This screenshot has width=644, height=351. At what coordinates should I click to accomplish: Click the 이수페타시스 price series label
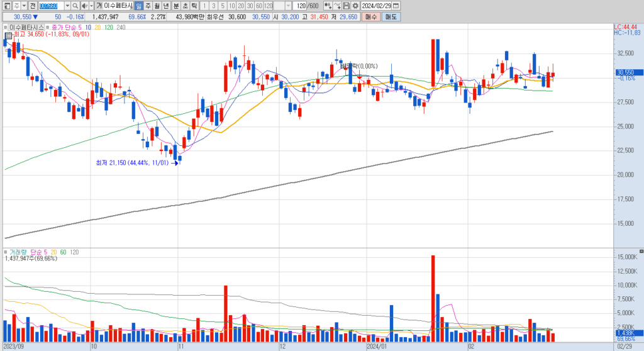(26, 27)
